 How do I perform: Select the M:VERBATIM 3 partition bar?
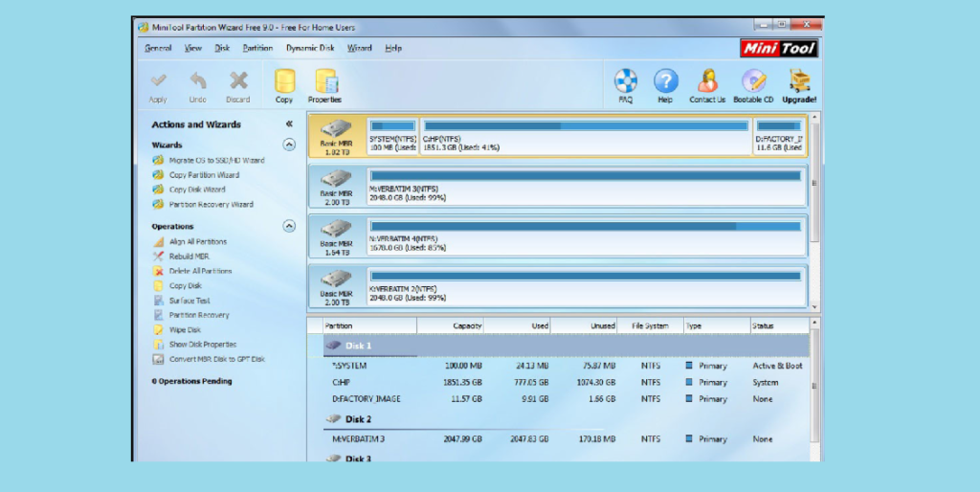[x=586, y=186]
